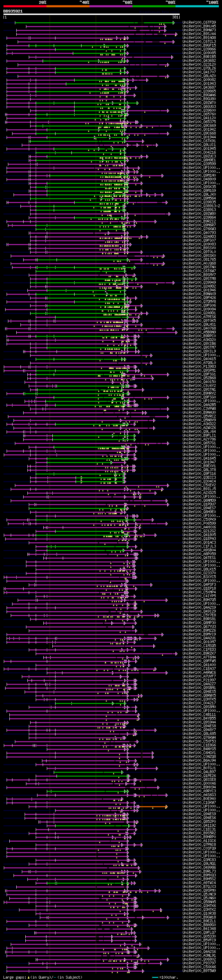Click the purple ~60% identity color bar

click(x=111, y=7)
